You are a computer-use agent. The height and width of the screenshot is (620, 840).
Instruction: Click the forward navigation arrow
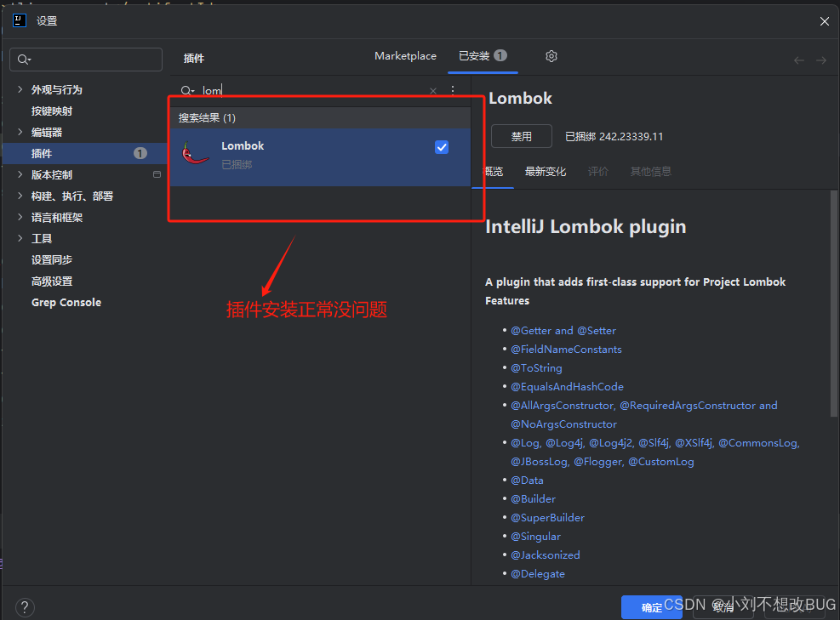(x=820, y=60)
